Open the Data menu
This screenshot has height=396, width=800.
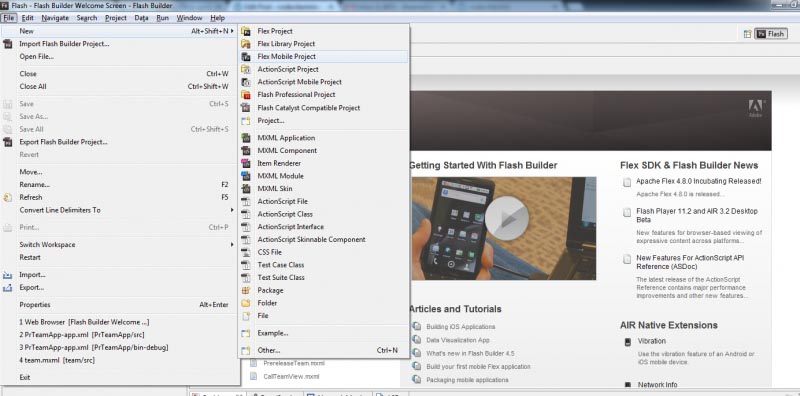[141, 18]
